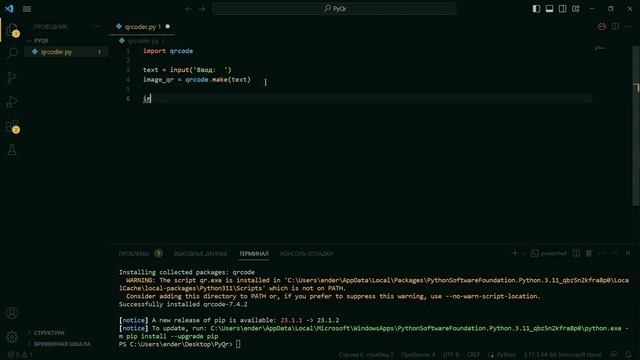Open the Manage gear icon

tap(12, 337)
